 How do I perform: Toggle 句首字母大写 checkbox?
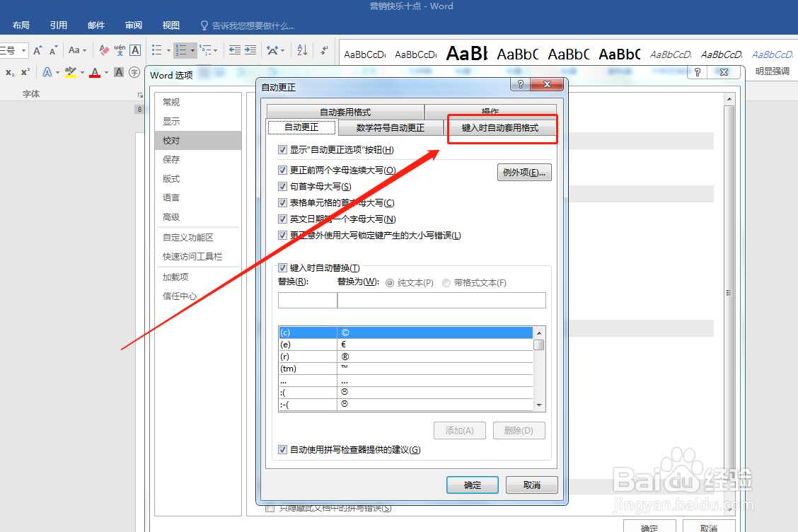point(282,186)
